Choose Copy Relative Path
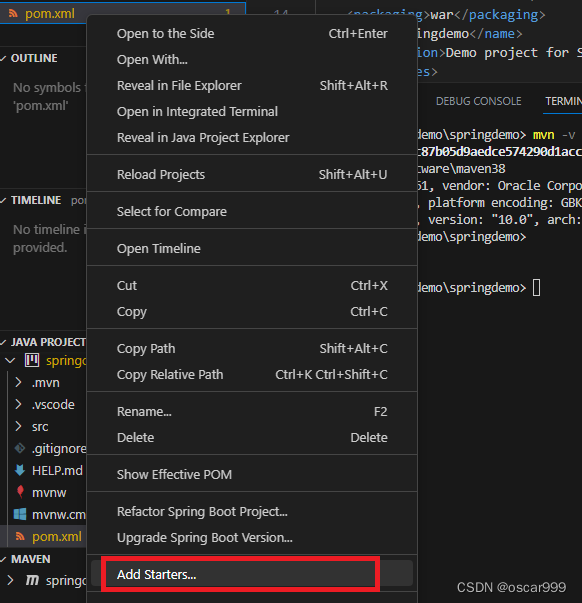The height and width of the screenshot is (603, 582). click(252, 375)
